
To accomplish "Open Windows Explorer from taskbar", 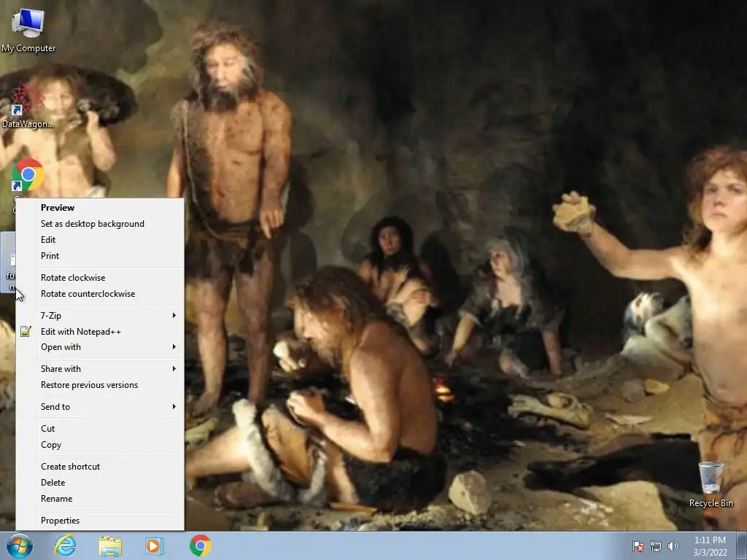I will point(110,545).
